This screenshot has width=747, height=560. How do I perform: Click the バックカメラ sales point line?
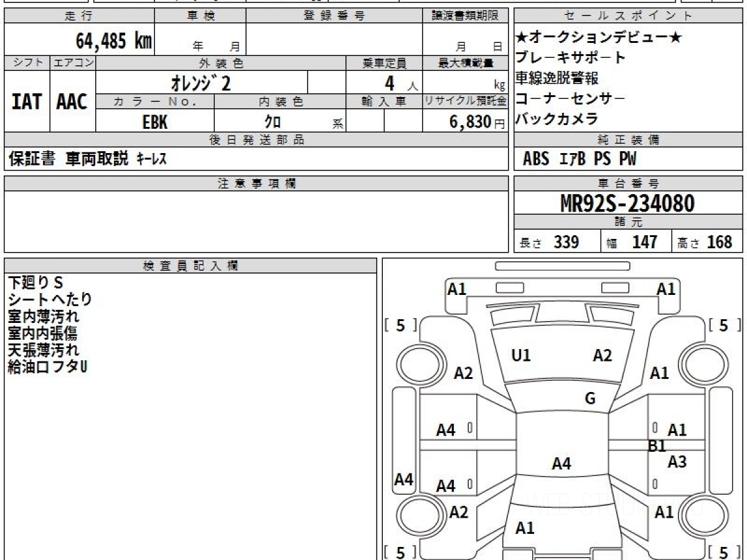pyautogui.click(x=557, y=118)
